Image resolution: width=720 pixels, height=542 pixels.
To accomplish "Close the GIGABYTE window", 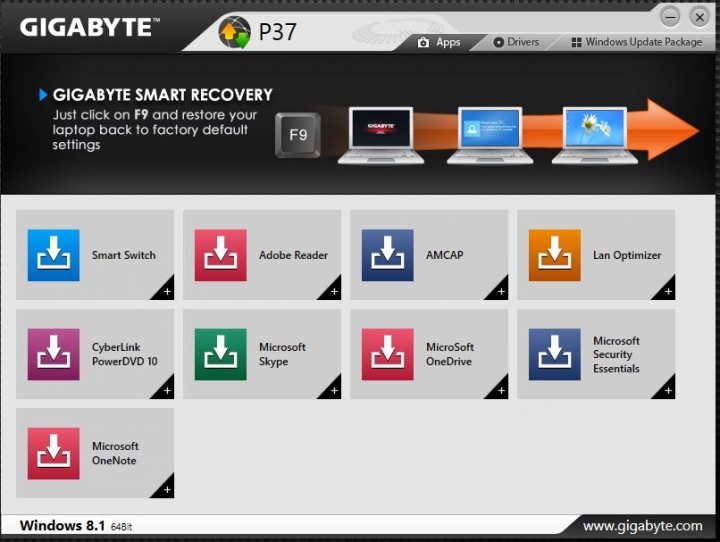I will pyautogui.click(x=699, y=17).
